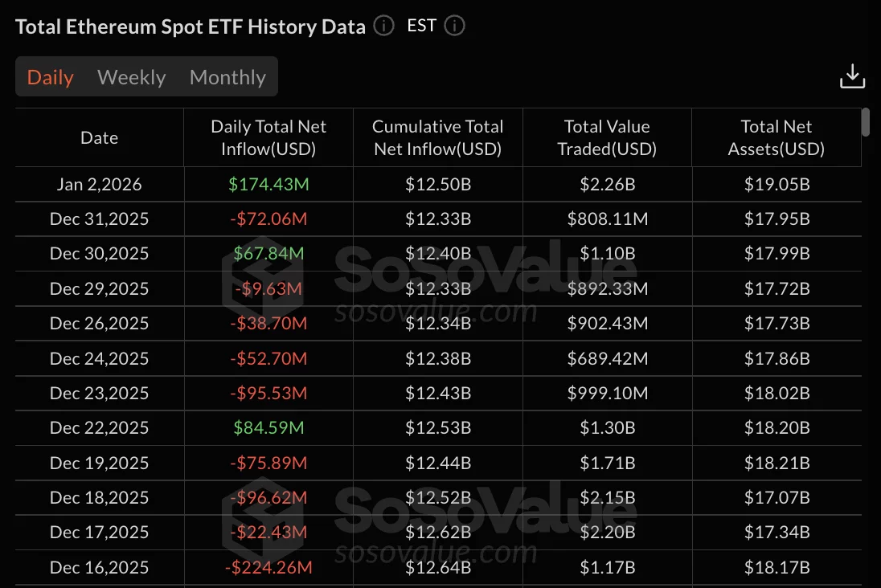
Task: Click the Total Ethereum Spot ETF title
Action: (x=191, y=27)
